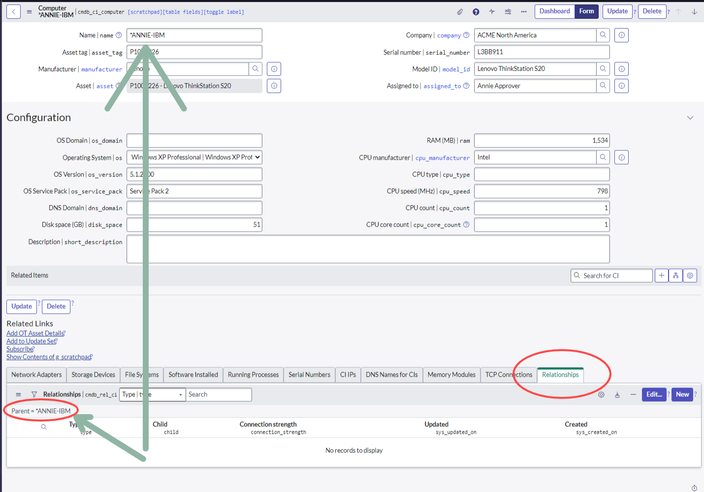Open personalize form sliders icon

point(508,12)
